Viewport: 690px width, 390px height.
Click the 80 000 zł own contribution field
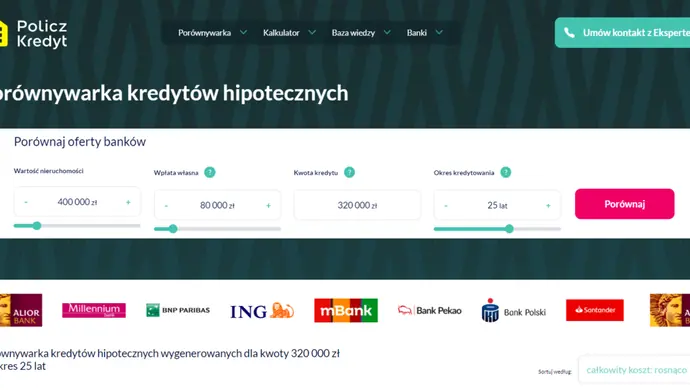tap(217, 205)
